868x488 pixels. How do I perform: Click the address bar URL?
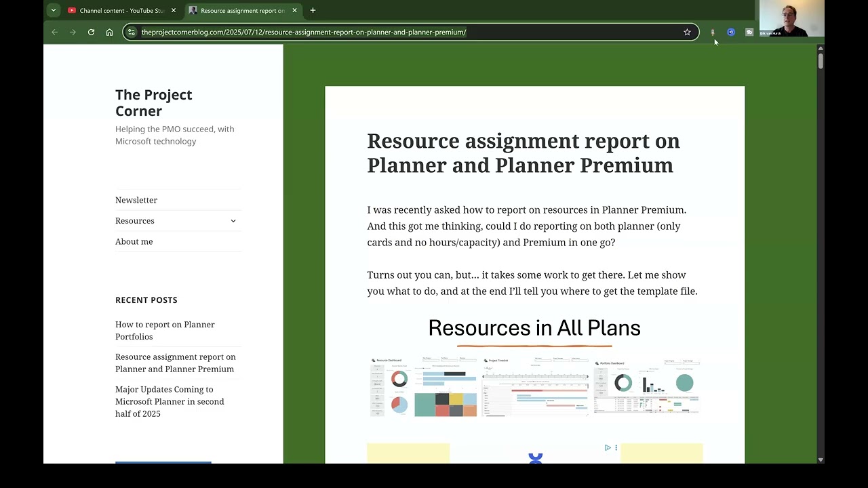coord(304,32)
